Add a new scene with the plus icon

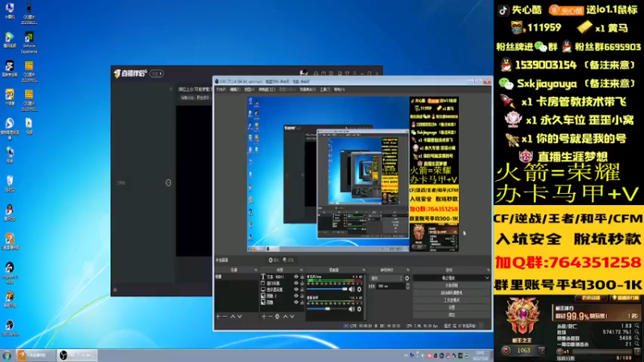(218, 316)
